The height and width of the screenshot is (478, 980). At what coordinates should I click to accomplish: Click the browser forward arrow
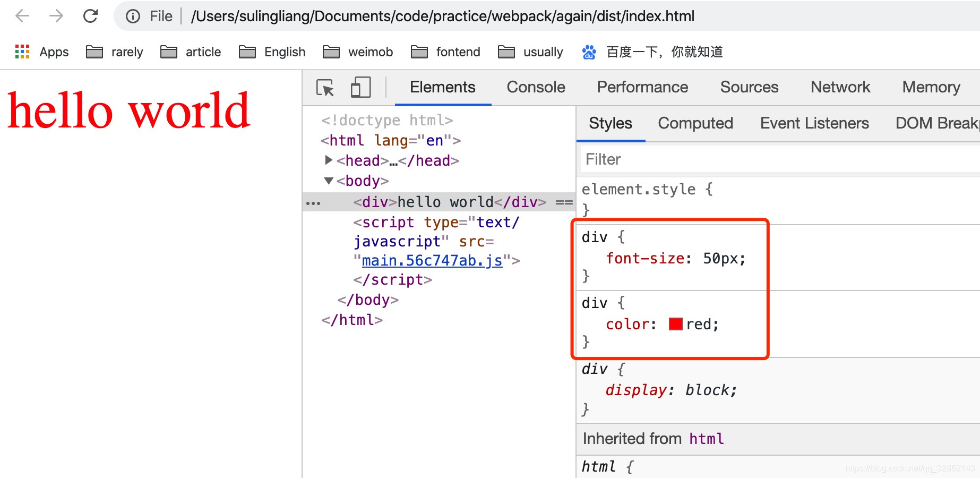56,16
